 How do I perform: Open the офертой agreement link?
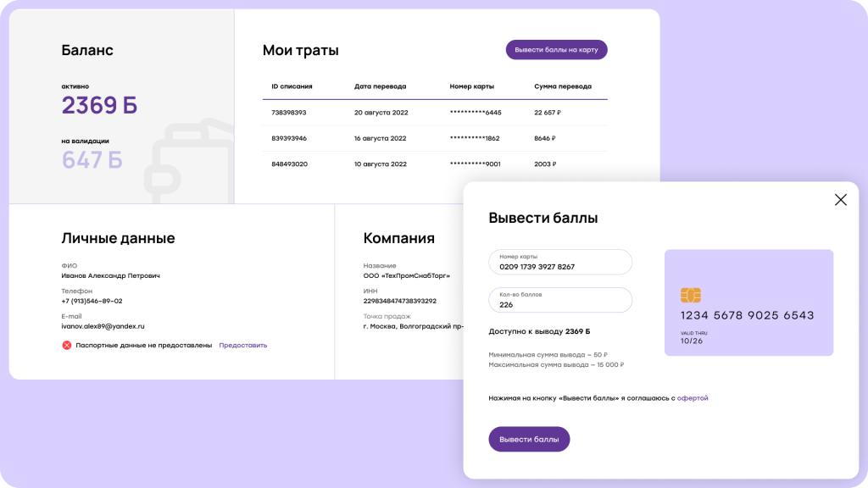click(692, 397)
